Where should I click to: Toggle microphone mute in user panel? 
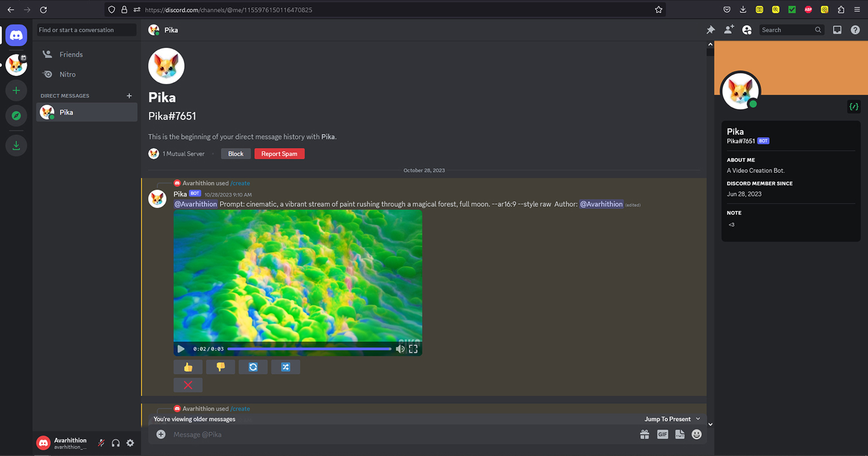tap(101, 443)
